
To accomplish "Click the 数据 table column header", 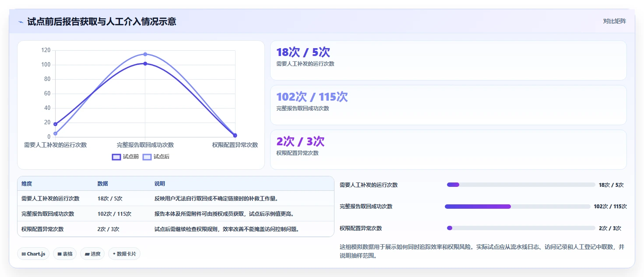I will click(103, 184).
